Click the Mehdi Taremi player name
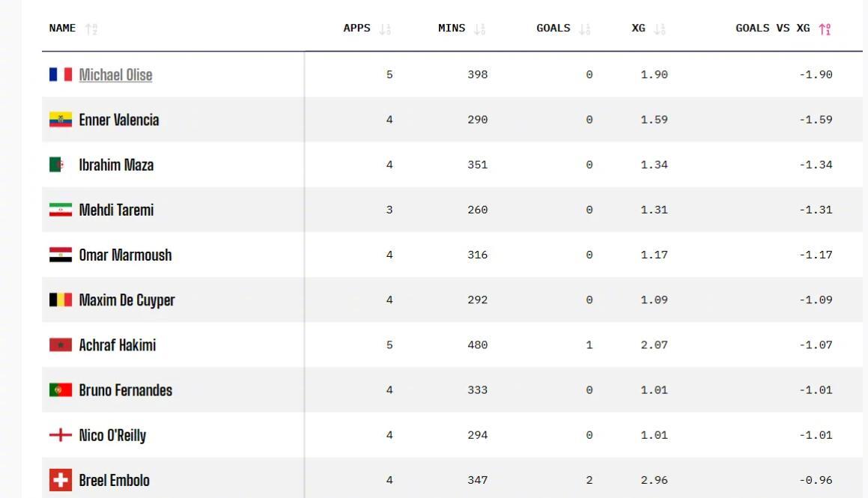 pyautogui.click(x=116, y=210)
